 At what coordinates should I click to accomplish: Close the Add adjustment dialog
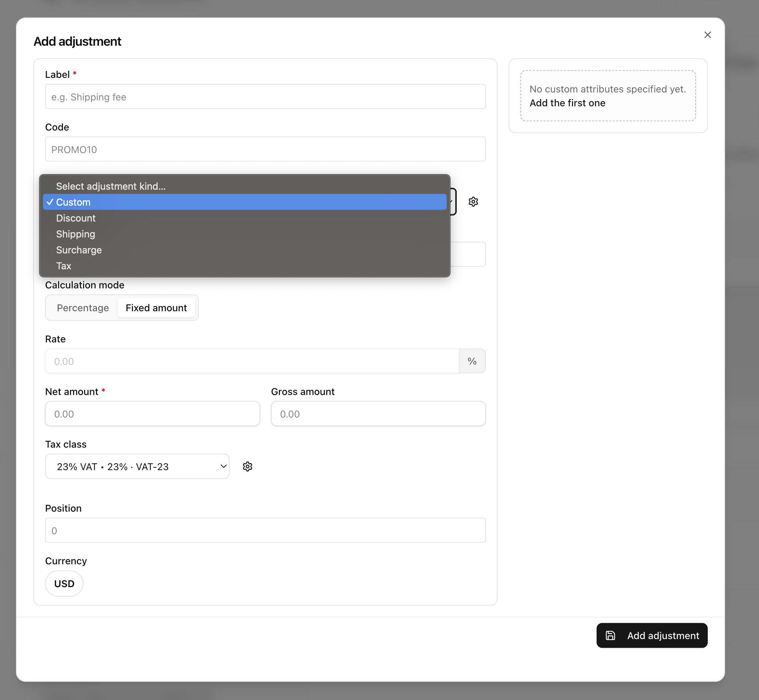coord(707,35)
